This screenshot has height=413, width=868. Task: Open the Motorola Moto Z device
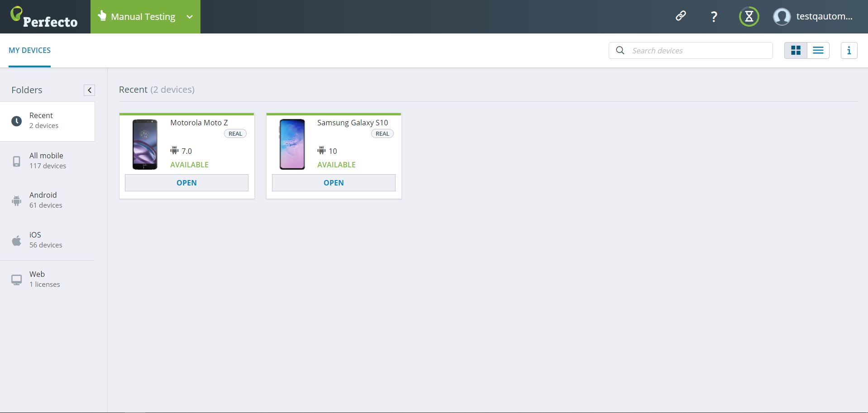[186, 183]
